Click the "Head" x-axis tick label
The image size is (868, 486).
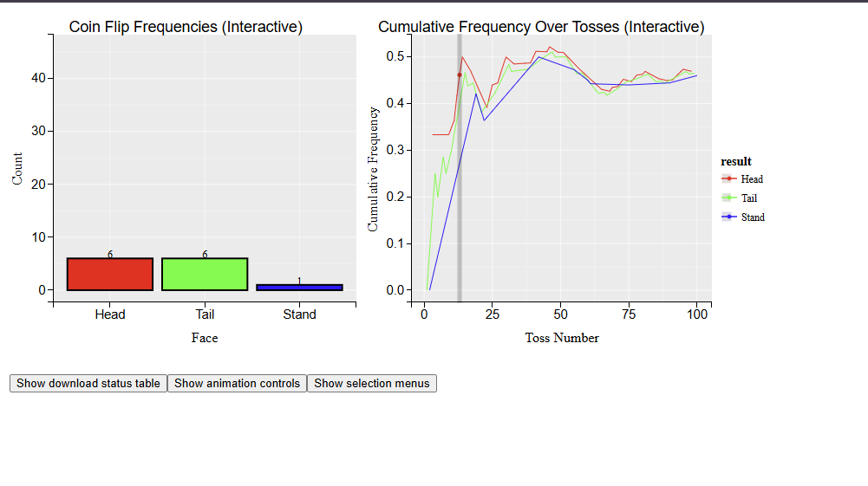tap(110, 314)
